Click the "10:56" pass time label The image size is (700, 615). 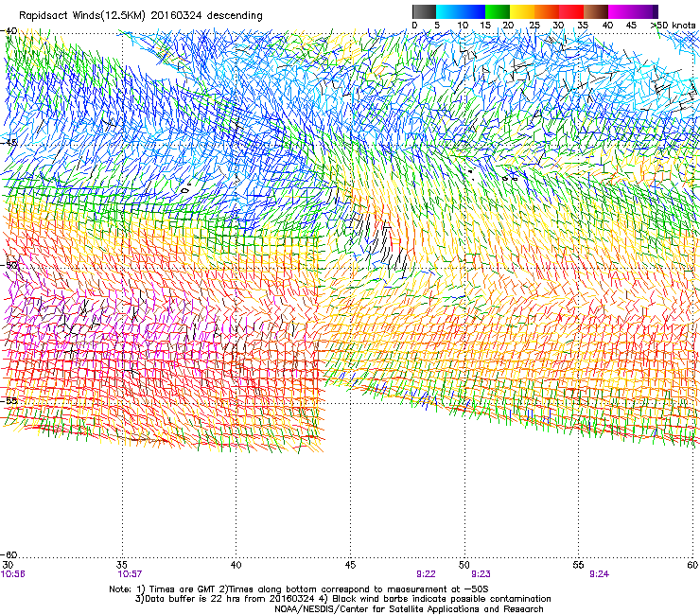[13, 574]
